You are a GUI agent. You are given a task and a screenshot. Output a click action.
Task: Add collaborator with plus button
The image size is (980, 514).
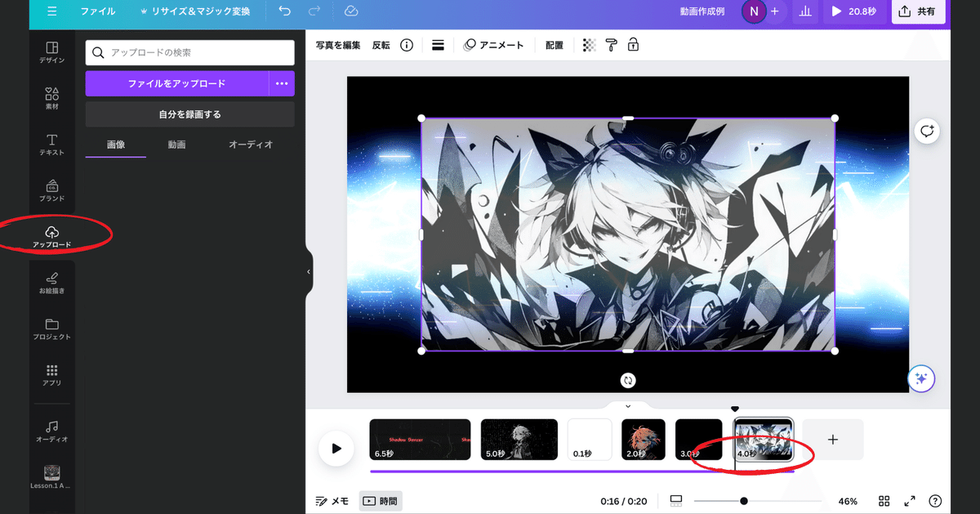(774, 11)
